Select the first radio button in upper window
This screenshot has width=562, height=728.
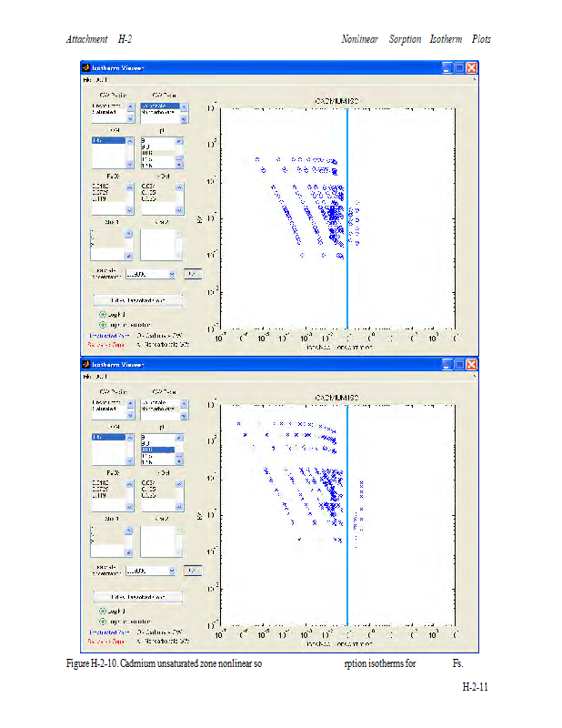[103, 313]
